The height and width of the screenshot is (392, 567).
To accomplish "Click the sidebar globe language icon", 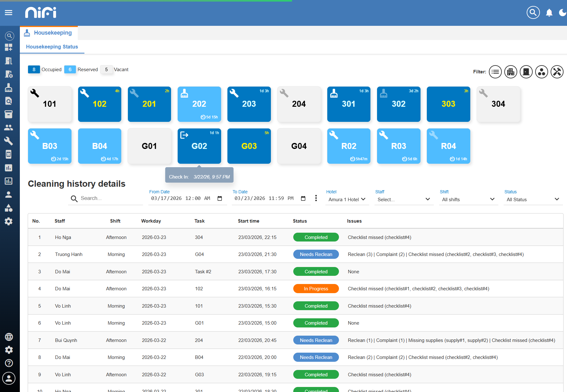I will tap(9, 337).
